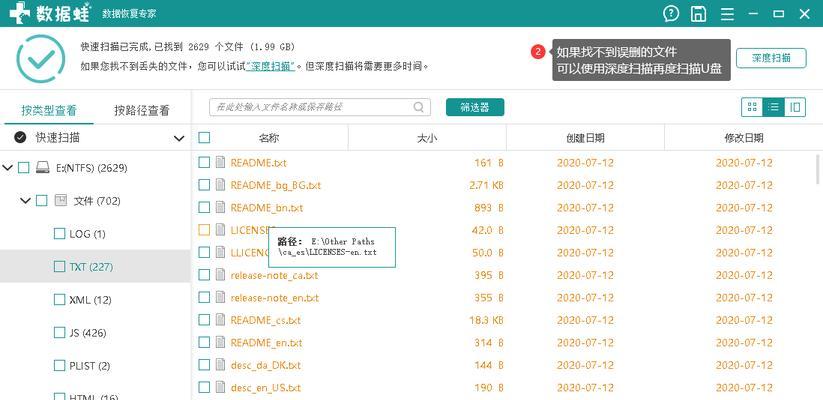Click file name desc_en_US.txt
The image size is (823, 400).
tap(266, 388)
